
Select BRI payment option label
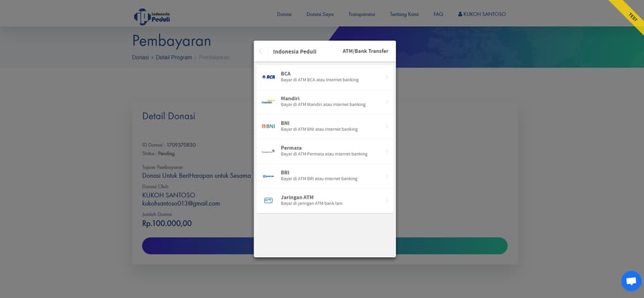(x=285, y=172)
